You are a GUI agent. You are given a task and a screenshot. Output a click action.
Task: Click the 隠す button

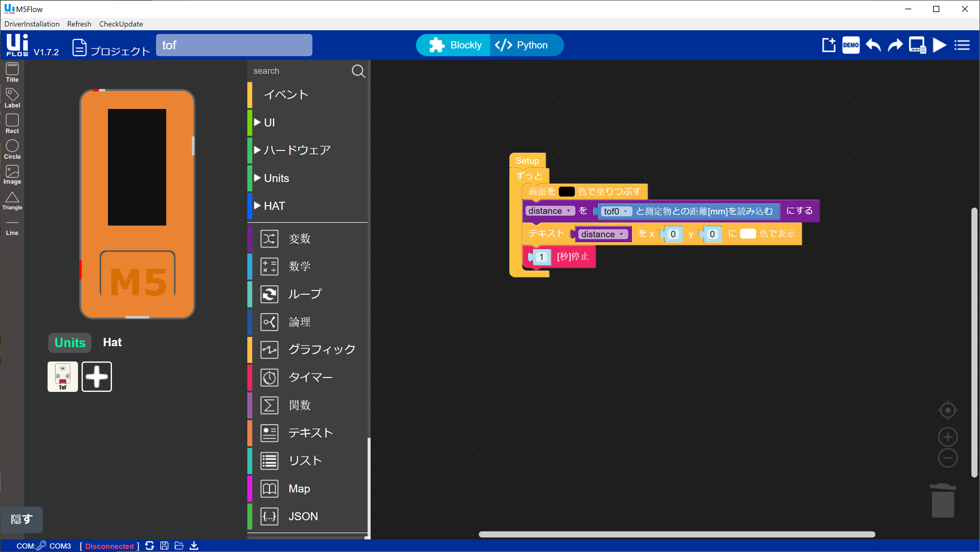[22, 519]
